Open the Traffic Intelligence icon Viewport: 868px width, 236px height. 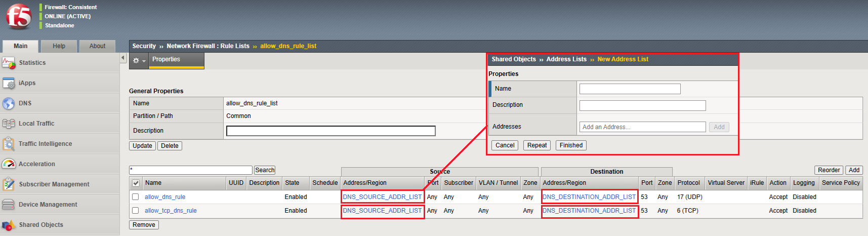[9, 144]
